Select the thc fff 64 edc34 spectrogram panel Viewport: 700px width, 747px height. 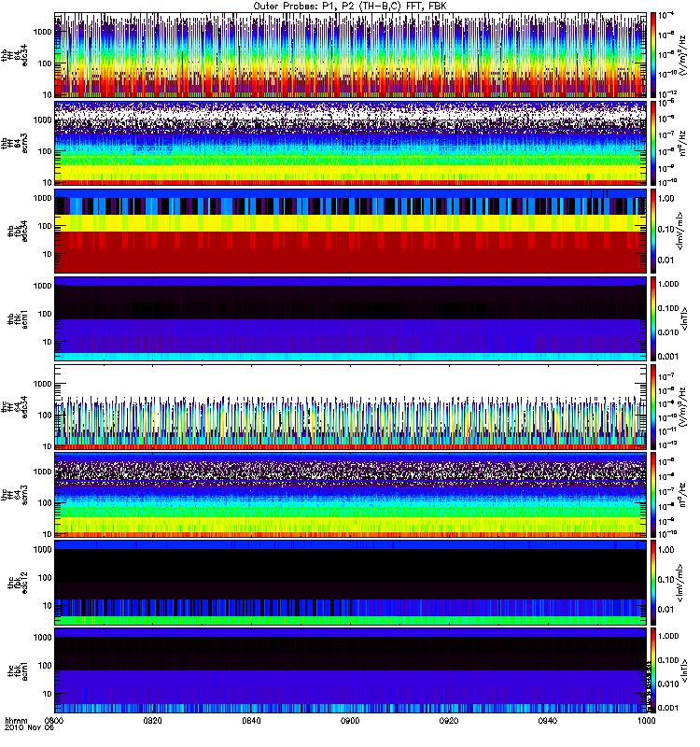351,407
